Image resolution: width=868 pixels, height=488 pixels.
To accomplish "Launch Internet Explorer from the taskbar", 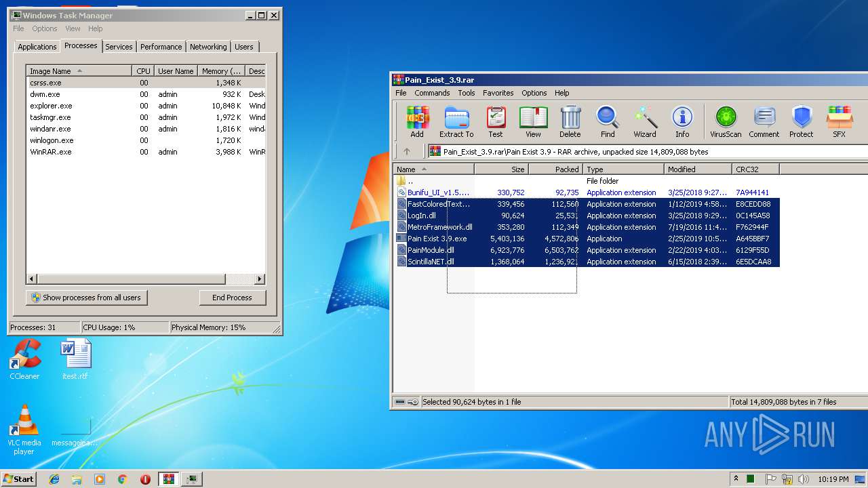I will [x=54, y=479].
